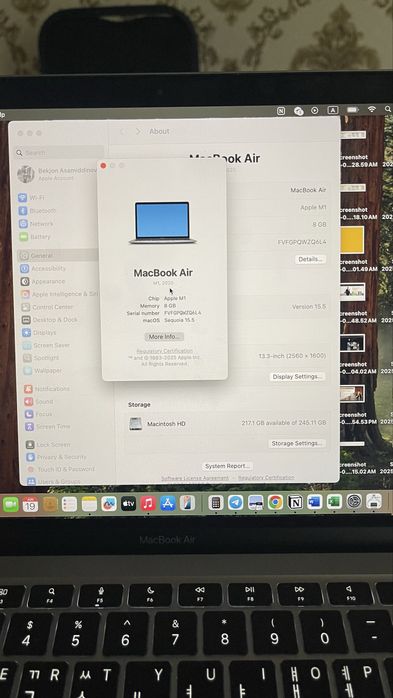
Task: Open Music app in the Dock
Action: (148, 503)
